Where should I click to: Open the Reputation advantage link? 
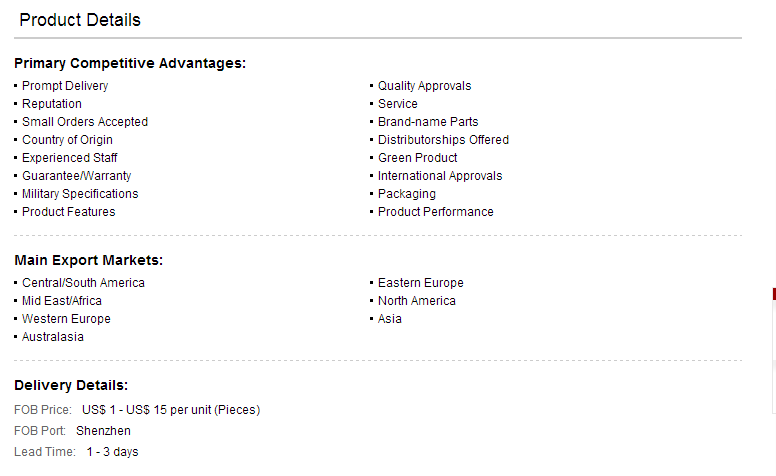[51, 104]
